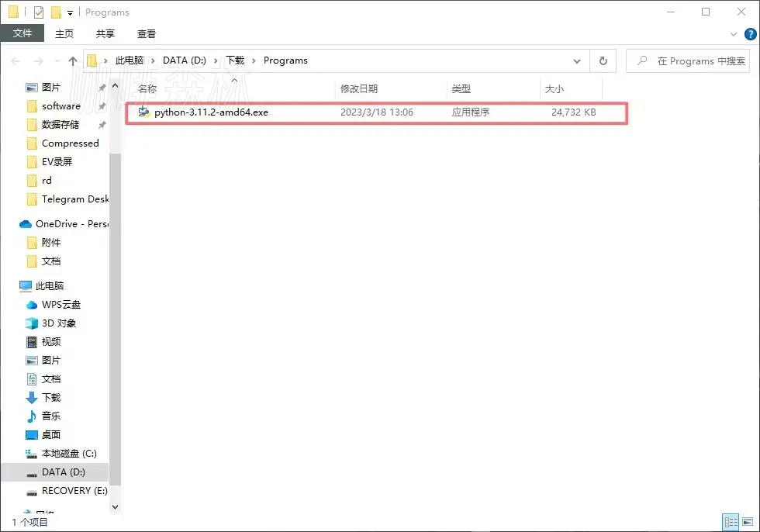The image size is (760, 532).
Task: Click the Properties quick access toolbar icon
Action: pyautogui.click(x=39, y=12)
